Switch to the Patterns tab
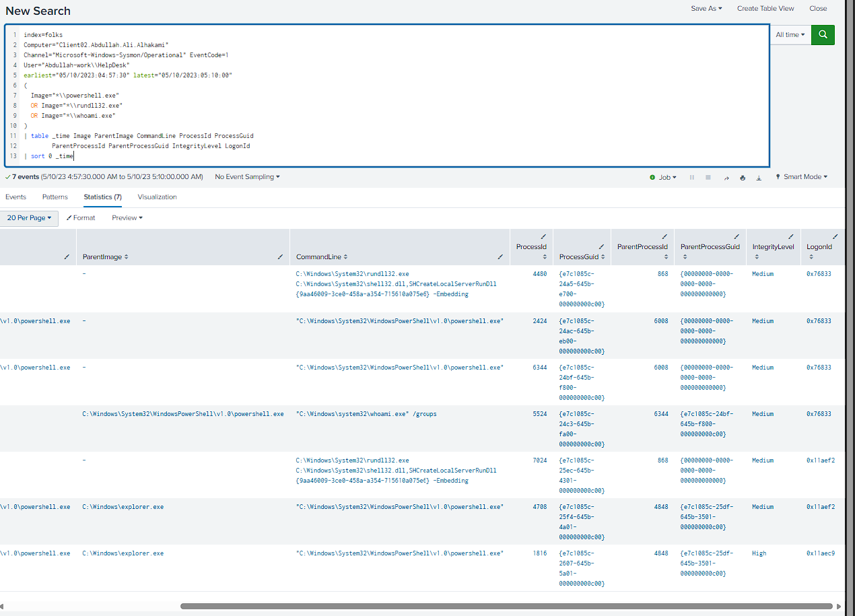This screenshot has width=855, height=616. (55, 197)
